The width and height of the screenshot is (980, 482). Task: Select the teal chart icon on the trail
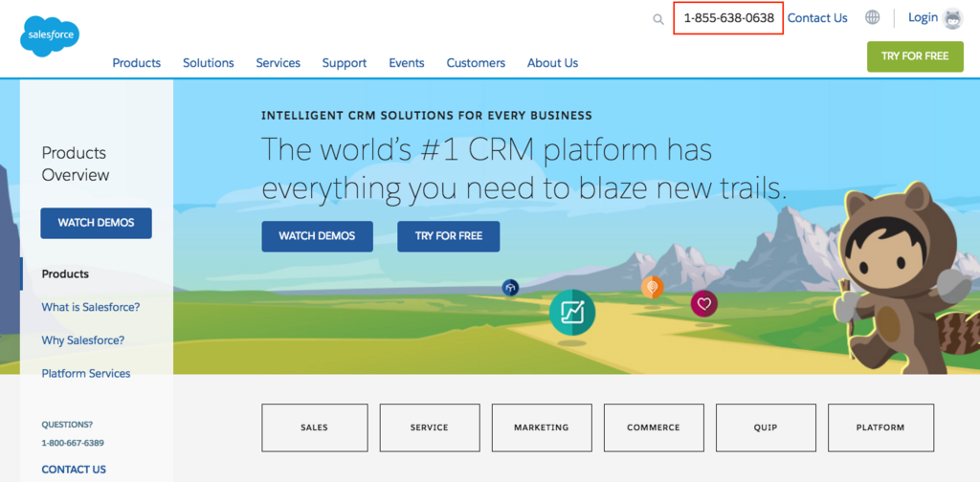pyautogui.click(x=572, y=312)
